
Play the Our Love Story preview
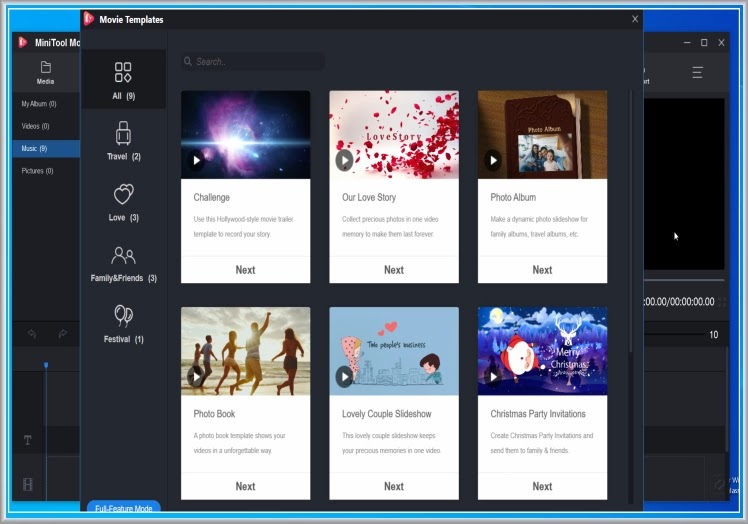(x=344, y=160)
